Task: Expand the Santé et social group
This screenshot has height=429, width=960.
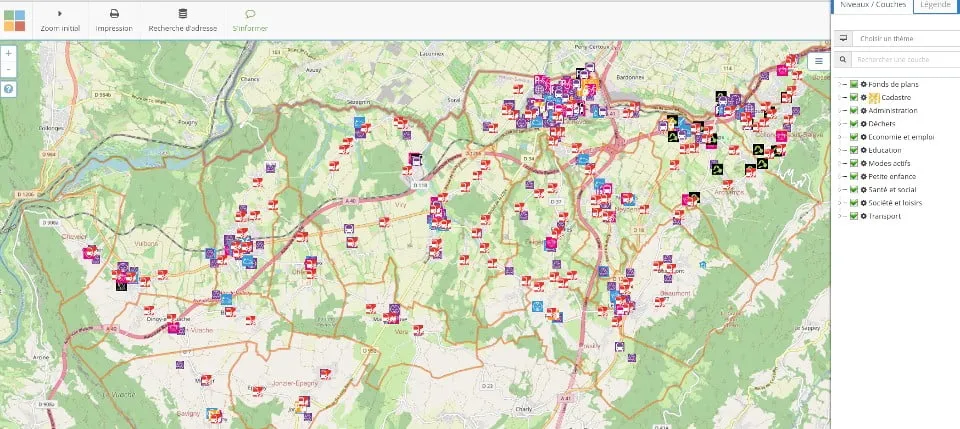Action: coord(839,190)
